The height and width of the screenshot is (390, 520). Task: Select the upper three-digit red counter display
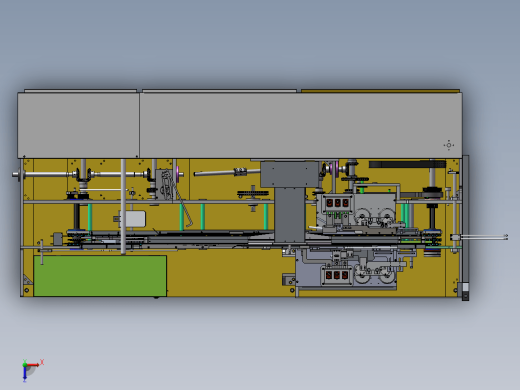point(337,203)
